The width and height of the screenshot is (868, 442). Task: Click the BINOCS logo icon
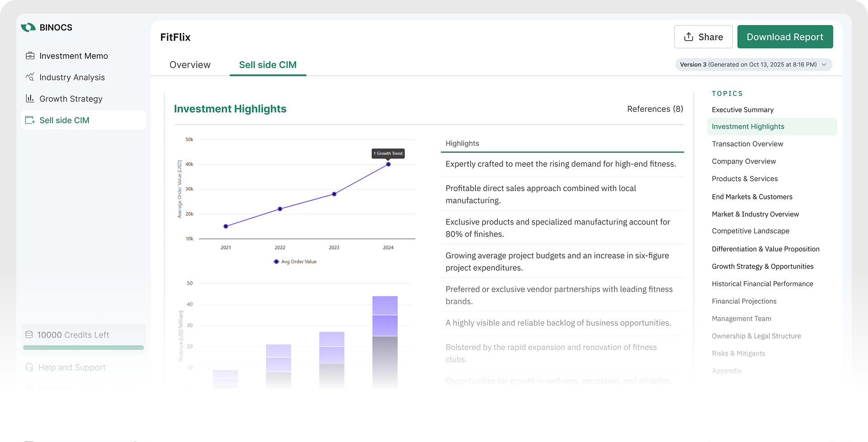(x=28, y=28)
